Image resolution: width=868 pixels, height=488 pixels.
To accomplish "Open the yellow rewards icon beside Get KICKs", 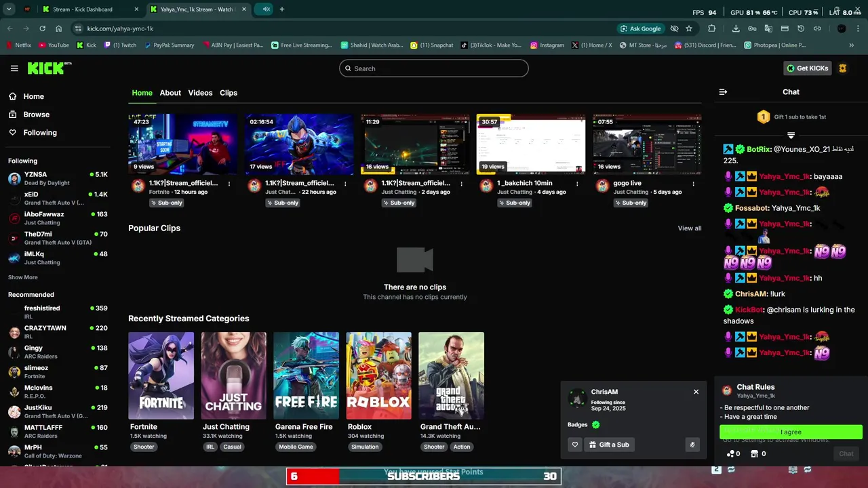I will click(x=843, y=68).
